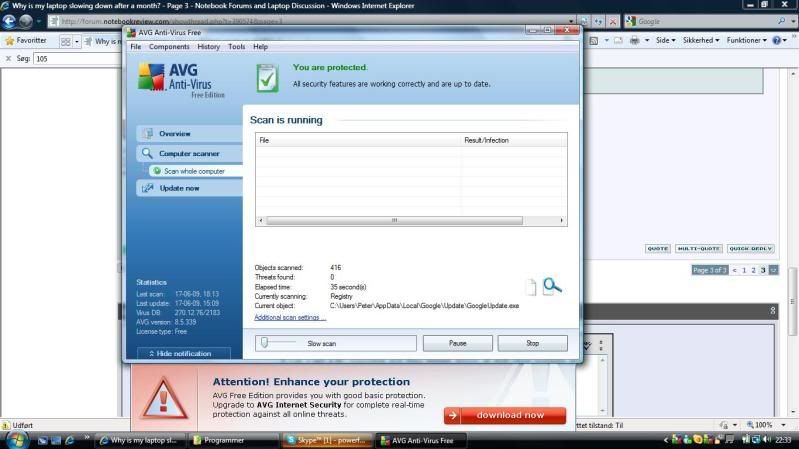
Task: Click the green protected checkmark icon
Action: 267,78
